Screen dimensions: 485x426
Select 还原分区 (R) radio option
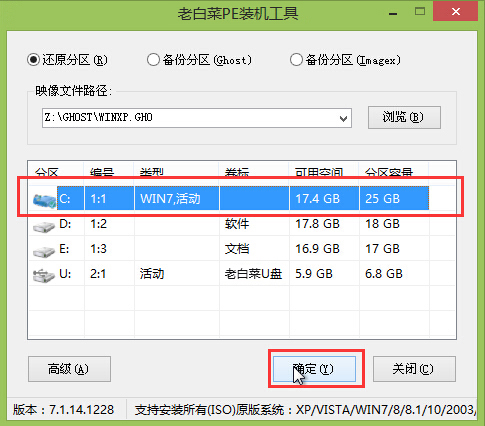tap(33, 60)
